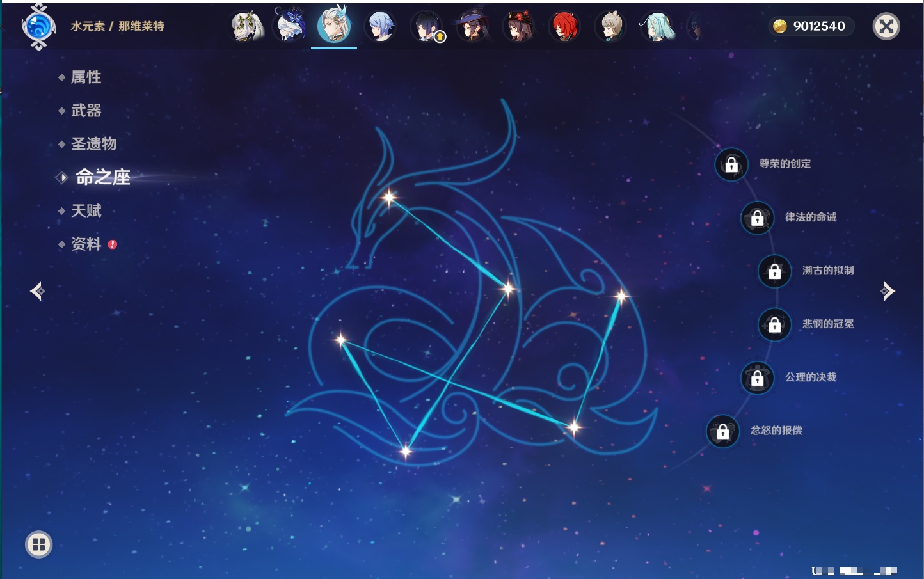
Task: Click the lock icon beside 忿怒的报偿
Action: (722, 431)
